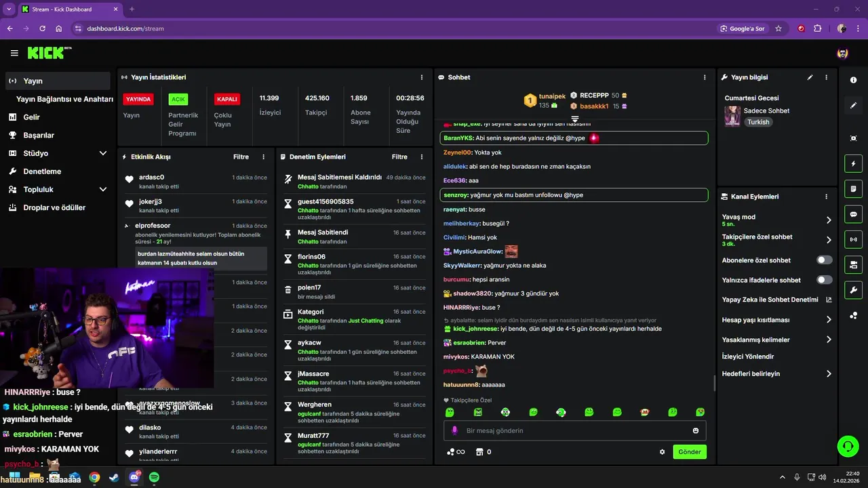868x488 pixels.
Task: Collapse the elprofesoor subscription event
Action: pos(126,226)
